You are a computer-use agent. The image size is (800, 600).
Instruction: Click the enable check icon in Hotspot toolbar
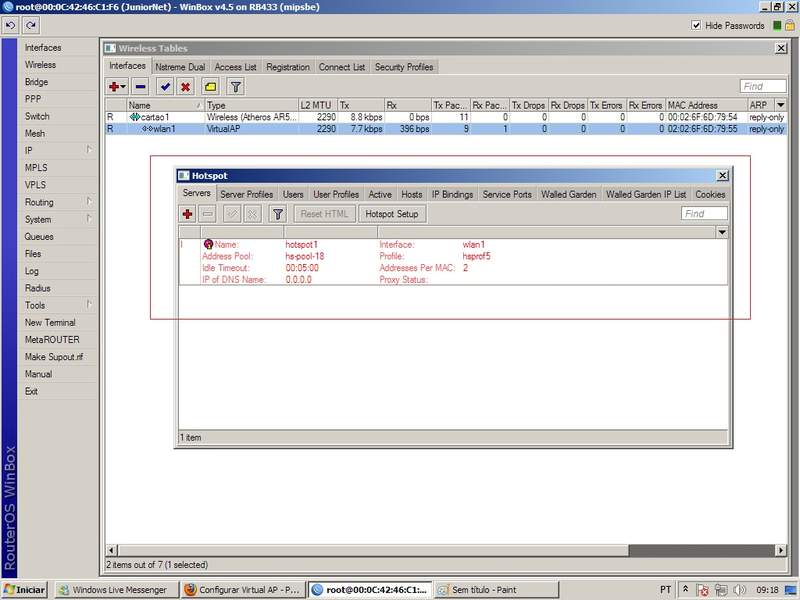point(232,214)
